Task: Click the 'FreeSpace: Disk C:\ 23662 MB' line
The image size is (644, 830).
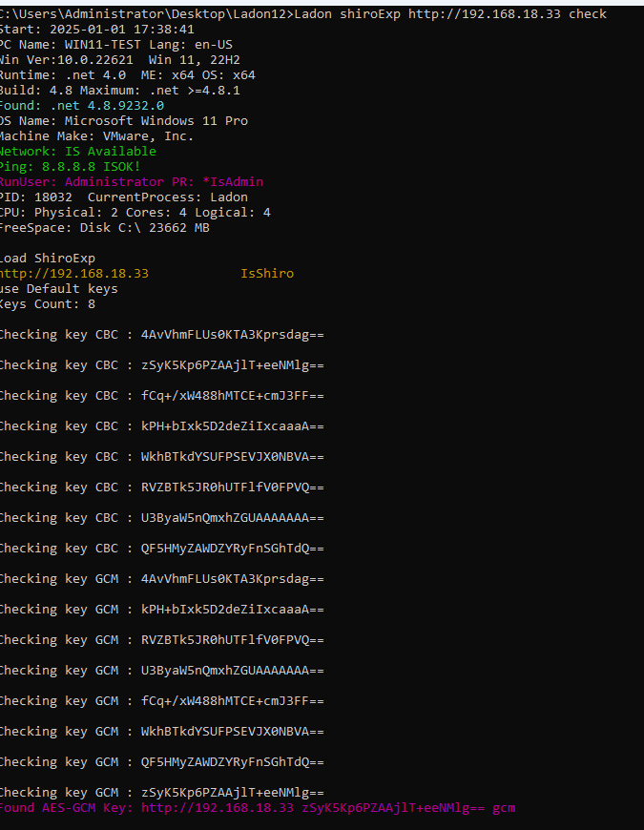Action: (103, 228)
